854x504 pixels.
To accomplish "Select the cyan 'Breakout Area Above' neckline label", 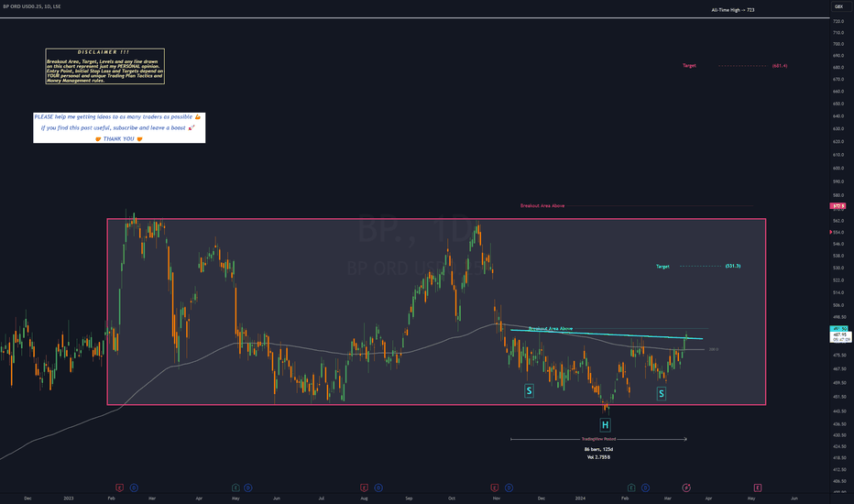I will click(550, 329).
